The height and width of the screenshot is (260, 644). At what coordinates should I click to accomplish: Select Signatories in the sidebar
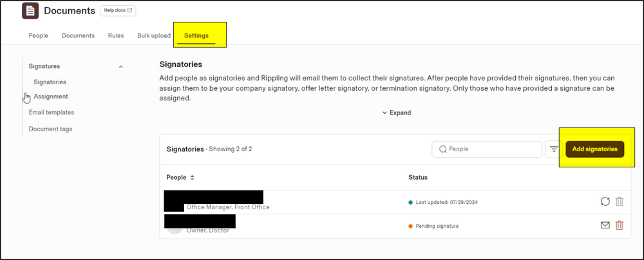(x=50, y=82)
